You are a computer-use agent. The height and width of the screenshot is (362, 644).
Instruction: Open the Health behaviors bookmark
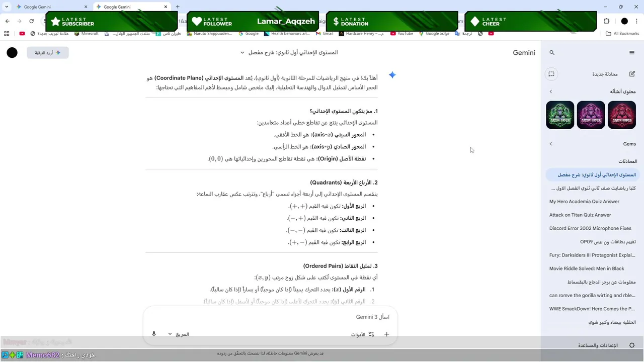point(286,34)
